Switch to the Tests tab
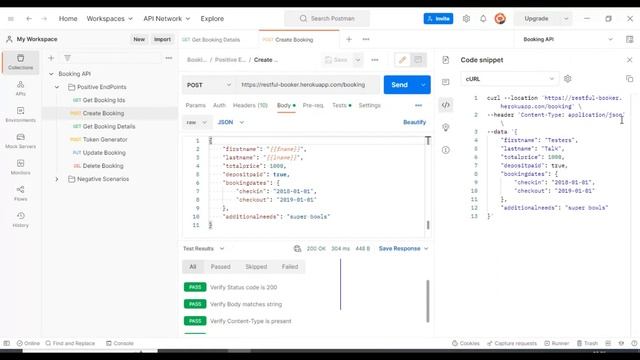Image resolution: width=640 pixels, height=360 pixels. [x=341, y=105]
